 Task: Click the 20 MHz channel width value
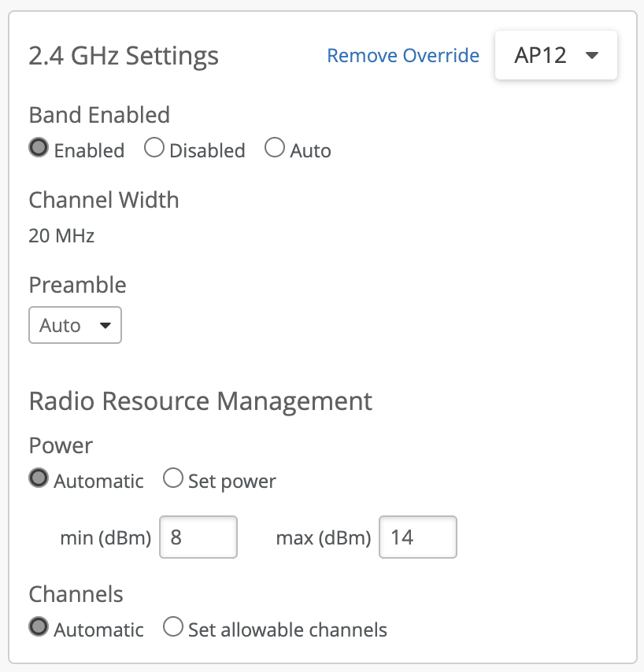click(61, 235)
